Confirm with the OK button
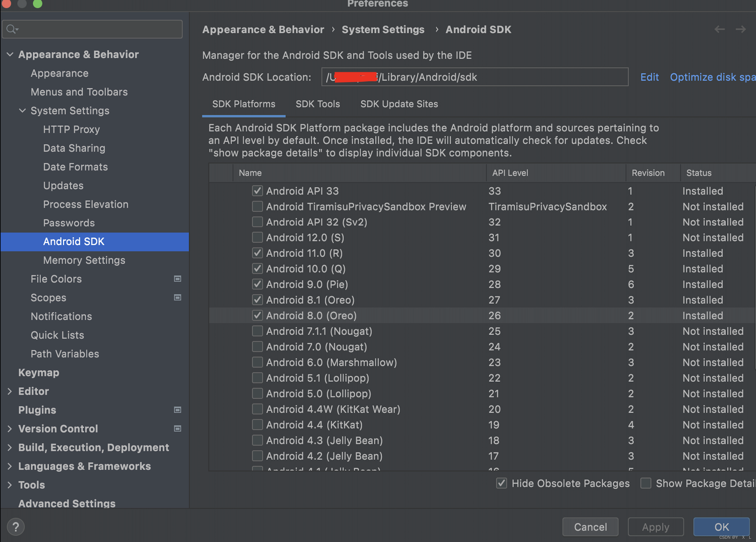 click(721, 527)
